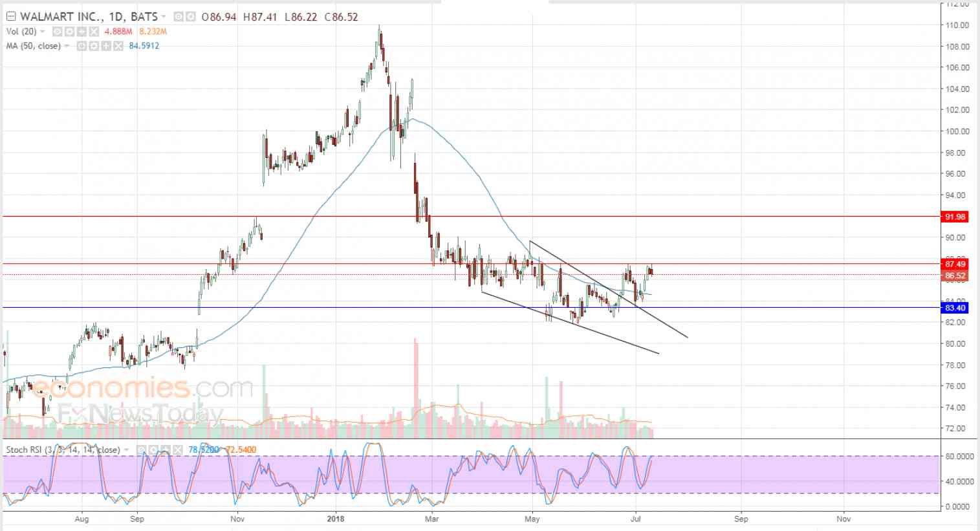This screenshot has height=531, width=980.
Task: Expand the Vol (20) indicator dropdown
Action: pos(43,32)
